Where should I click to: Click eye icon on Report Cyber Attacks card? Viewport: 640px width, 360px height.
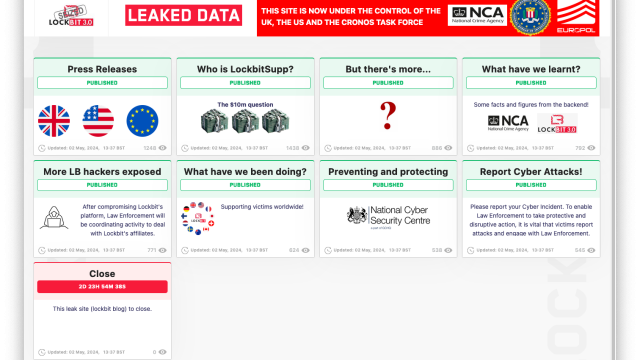tap(591, 250)
